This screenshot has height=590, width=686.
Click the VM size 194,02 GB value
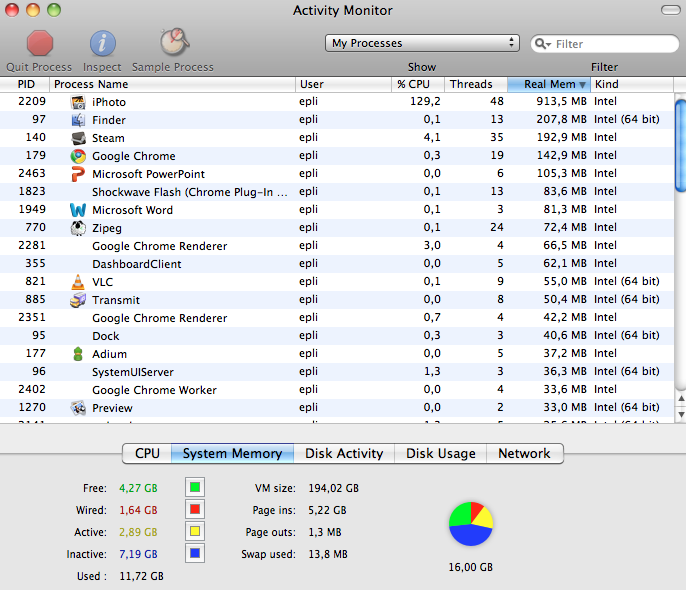(333, 488)
